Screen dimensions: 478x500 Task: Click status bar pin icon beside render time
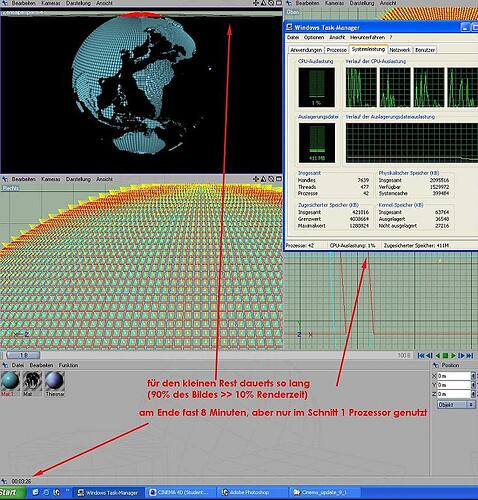coord(5,481)
